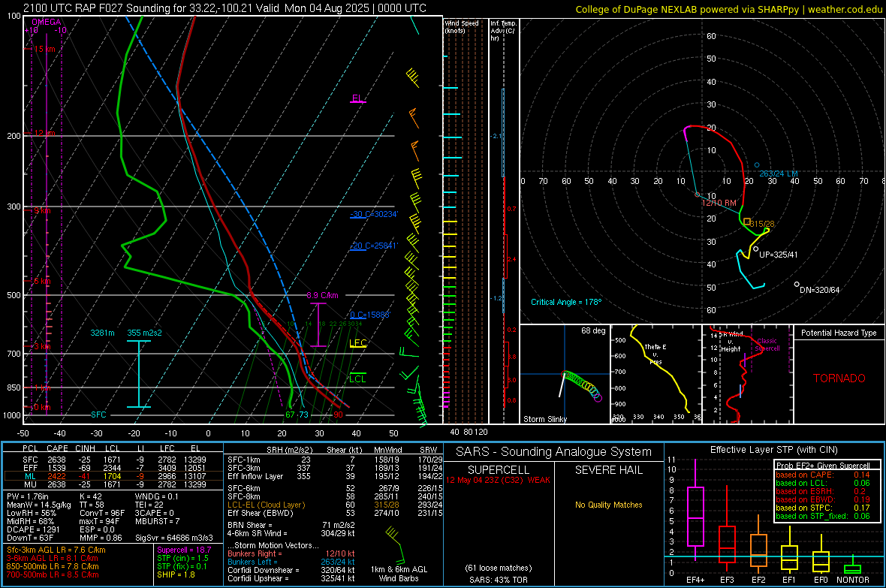The height and width of the screenshot is (588, 886).
Task: Click the 'SHIP = 1.8' value
Action: click(x=176, y=574)
